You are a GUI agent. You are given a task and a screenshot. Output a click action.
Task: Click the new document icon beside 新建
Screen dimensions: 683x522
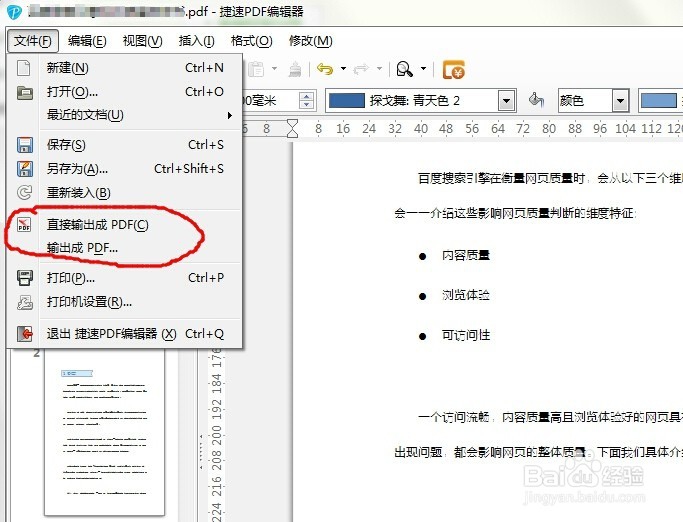[x=24, y=68]
